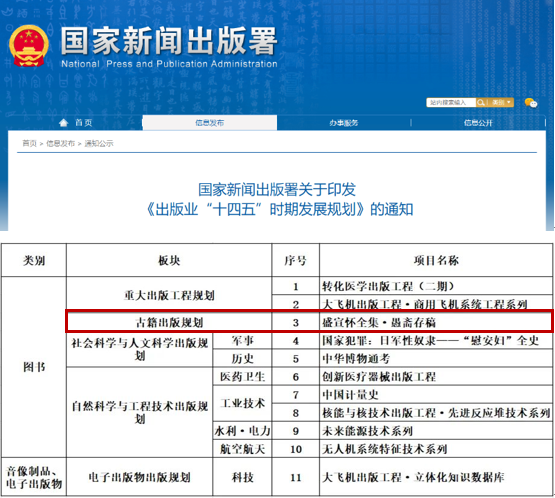Click 首页 in the breadcrumb trail

[x=29, y=143]
